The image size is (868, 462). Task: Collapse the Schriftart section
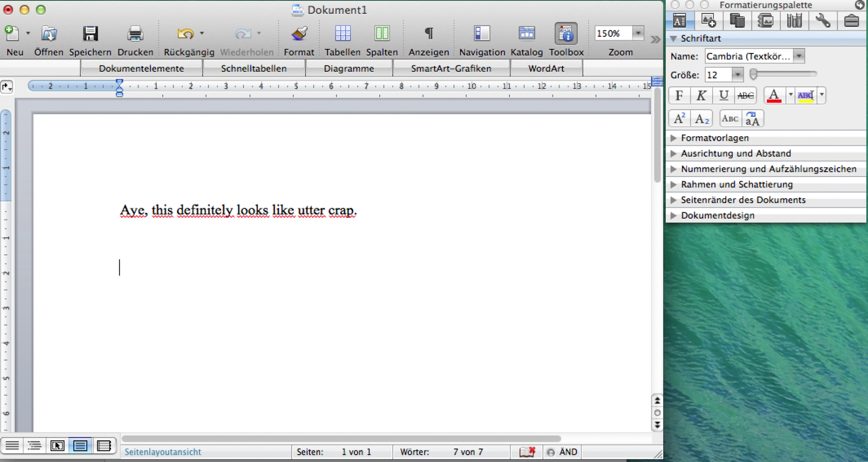(x=674, y=38)
